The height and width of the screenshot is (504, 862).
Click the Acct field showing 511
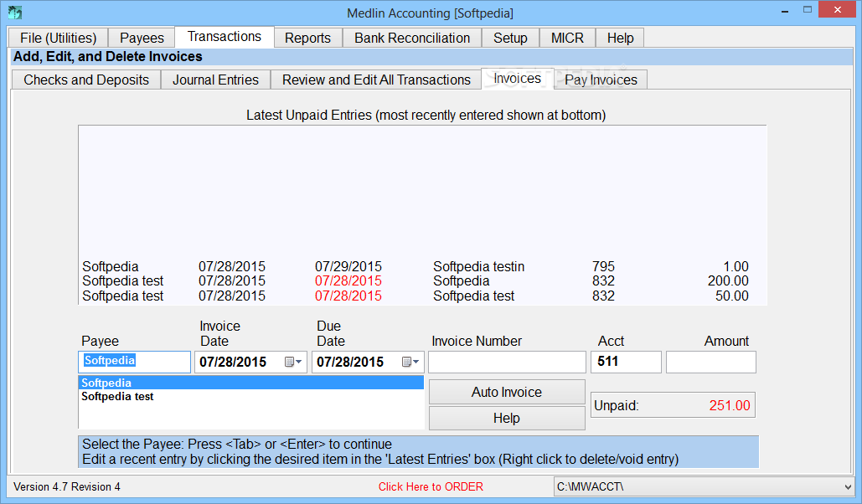click(x=626, y=363)
